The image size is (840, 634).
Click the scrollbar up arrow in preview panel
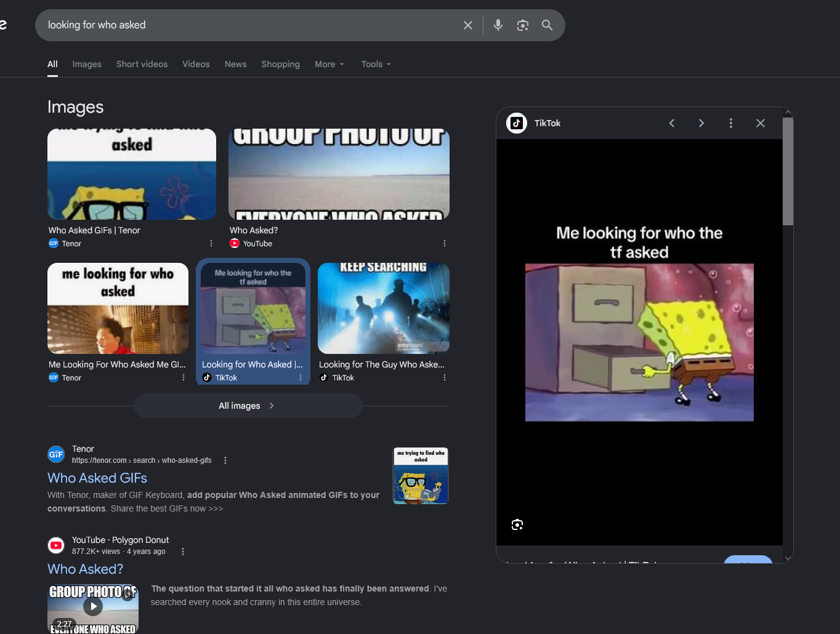pos(788,112)
